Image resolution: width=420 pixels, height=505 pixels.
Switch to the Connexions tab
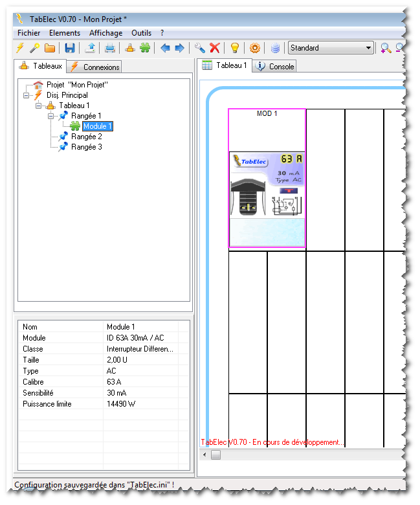(95, 67)
